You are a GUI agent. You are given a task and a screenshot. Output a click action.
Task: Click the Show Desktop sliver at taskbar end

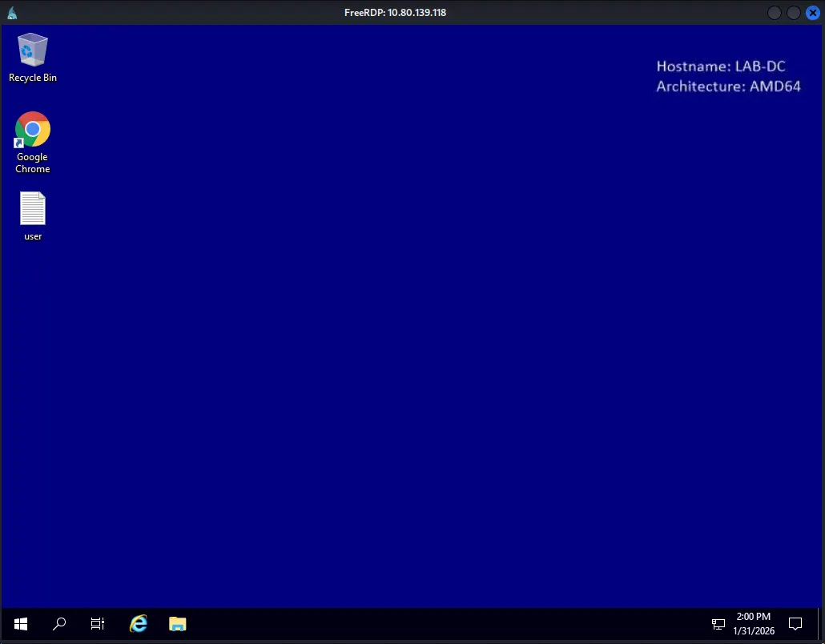pyautogui.click(x=820, y=624)
